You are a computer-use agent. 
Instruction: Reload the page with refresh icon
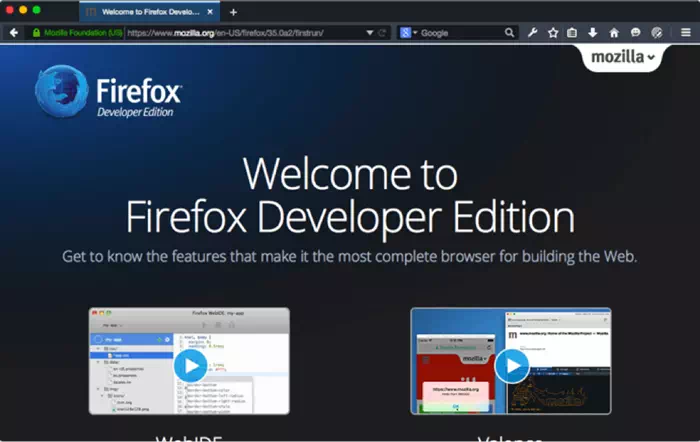[382, 32]
